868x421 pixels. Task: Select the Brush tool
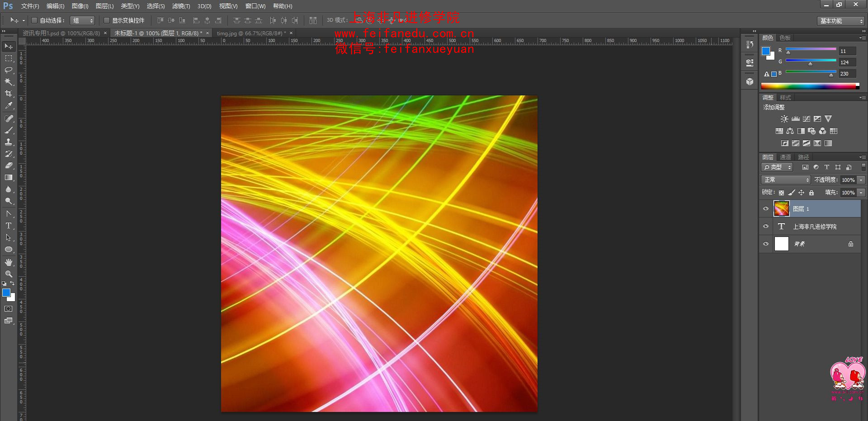click(9, 130)
